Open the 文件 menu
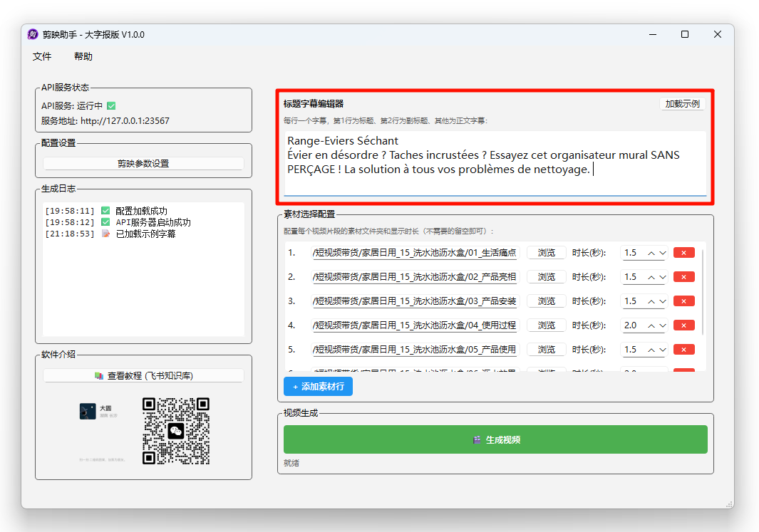The height and width of the screenshot is (532, 759). [x=42, y=56]
